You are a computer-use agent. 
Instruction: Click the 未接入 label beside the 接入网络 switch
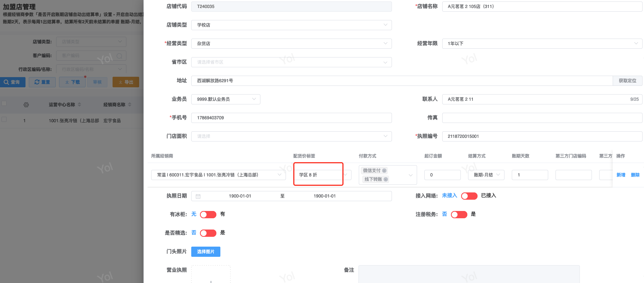pos(449,196)
